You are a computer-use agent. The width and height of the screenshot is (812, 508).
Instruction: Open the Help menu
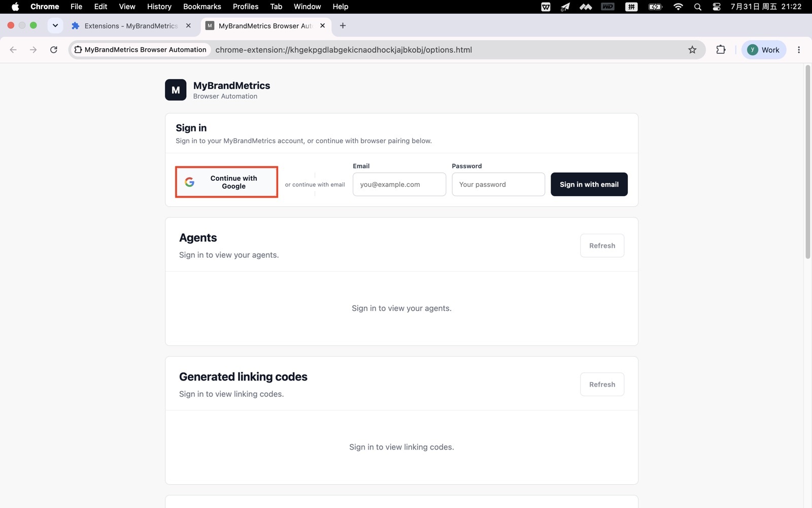341,7
